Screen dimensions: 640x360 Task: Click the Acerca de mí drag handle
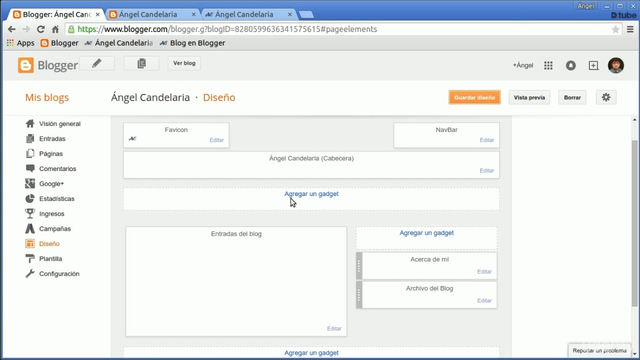(x=359, y=266)
